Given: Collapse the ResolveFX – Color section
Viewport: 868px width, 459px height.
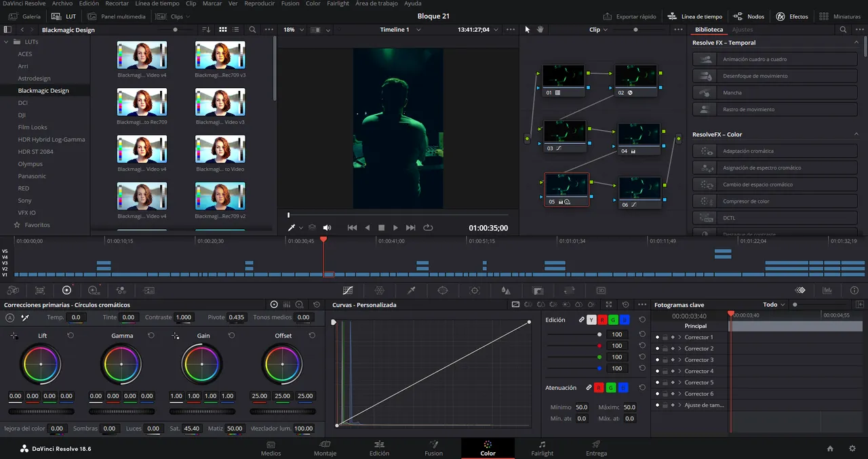Looking at the screenshot, I should pos(856,134).
